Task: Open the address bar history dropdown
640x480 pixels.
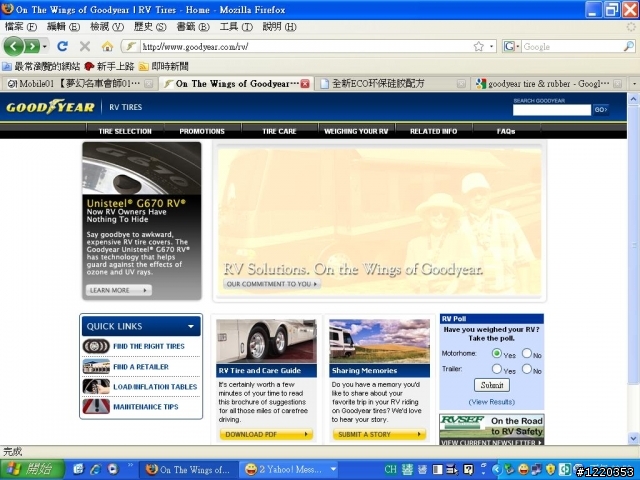Action: pyautogui.click(x=491, y=47)
